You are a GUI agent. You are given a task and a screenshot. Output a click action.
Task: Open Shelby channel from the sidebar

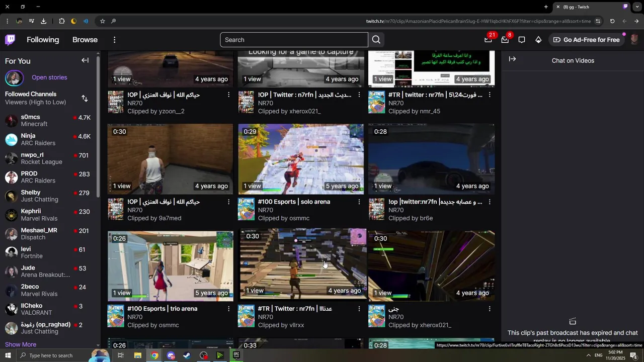[48, 196]
